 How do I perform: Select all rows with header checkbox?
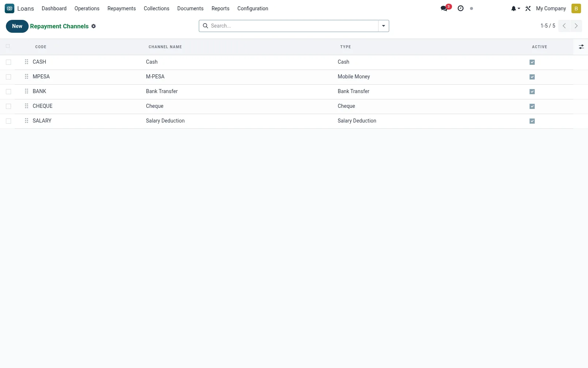click(8, 46)
